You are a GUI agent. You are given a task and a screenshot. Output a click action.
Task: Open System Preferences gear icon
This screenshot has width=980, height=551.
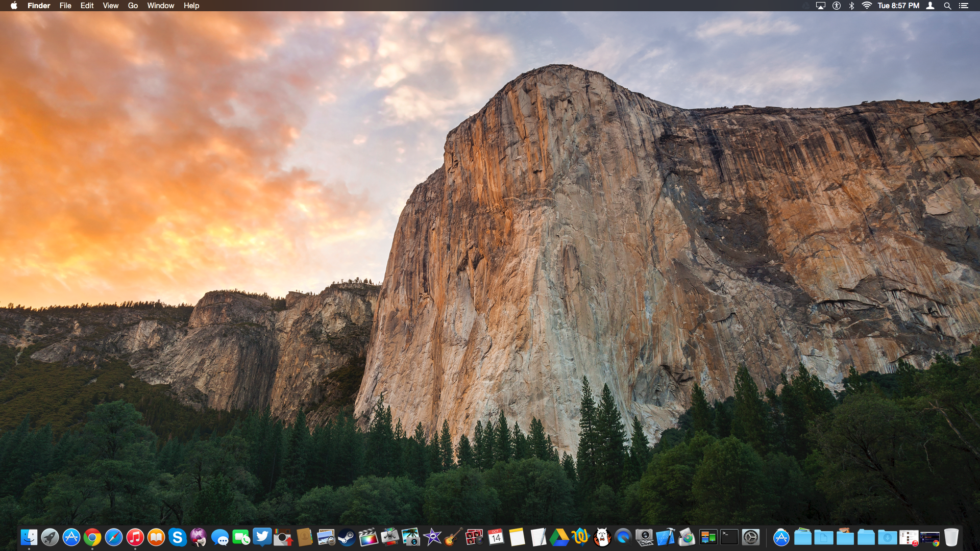(750, 537)
